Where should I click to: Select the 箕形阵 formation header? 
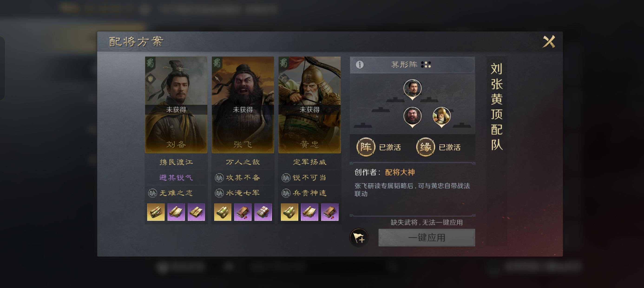[x=412, y=65]
